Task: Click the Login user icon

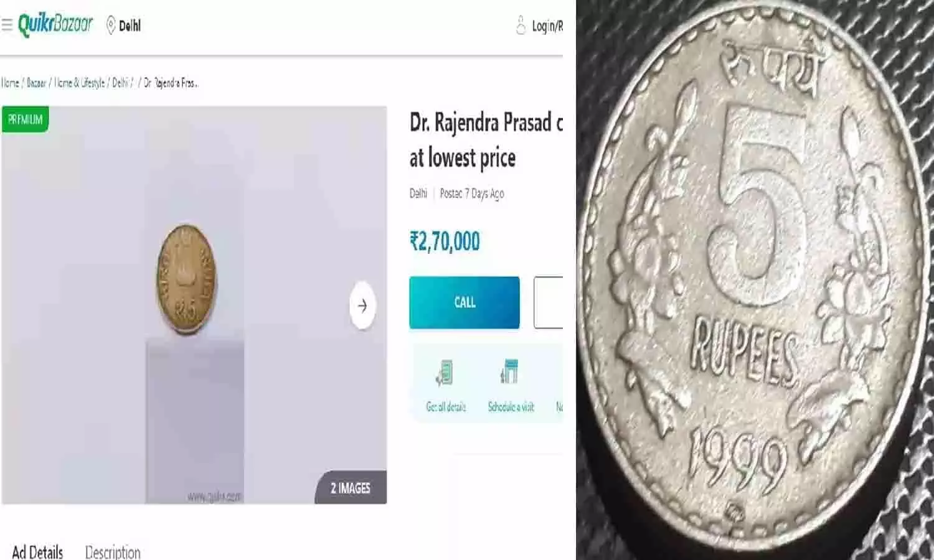Action: click(521, 26)
